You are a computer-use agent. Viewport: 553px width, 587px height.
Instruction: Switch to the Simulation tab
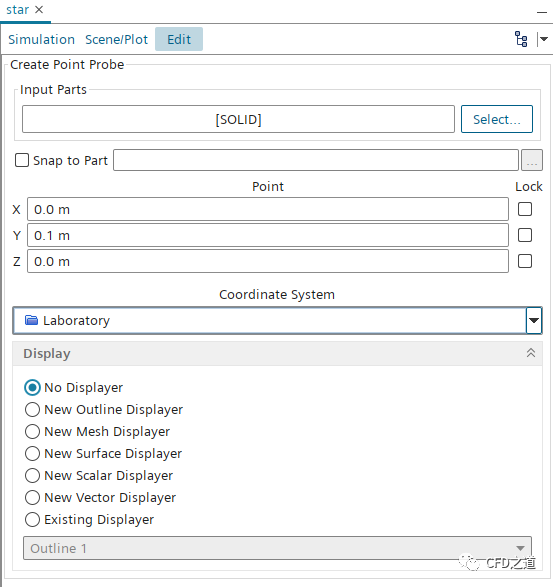click(42, 39)
